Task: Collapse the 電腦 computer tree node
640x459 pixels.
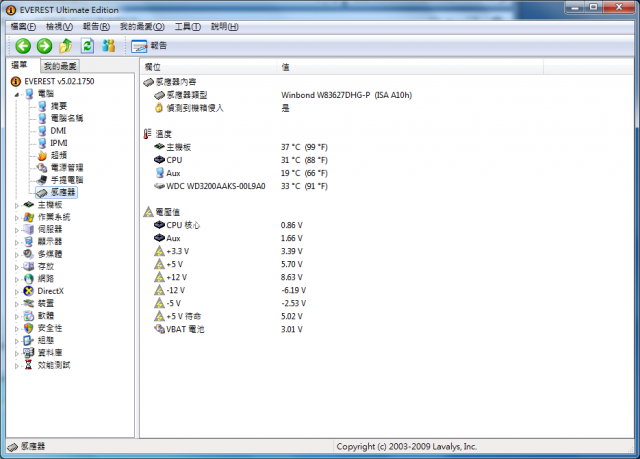Action: 17,95
